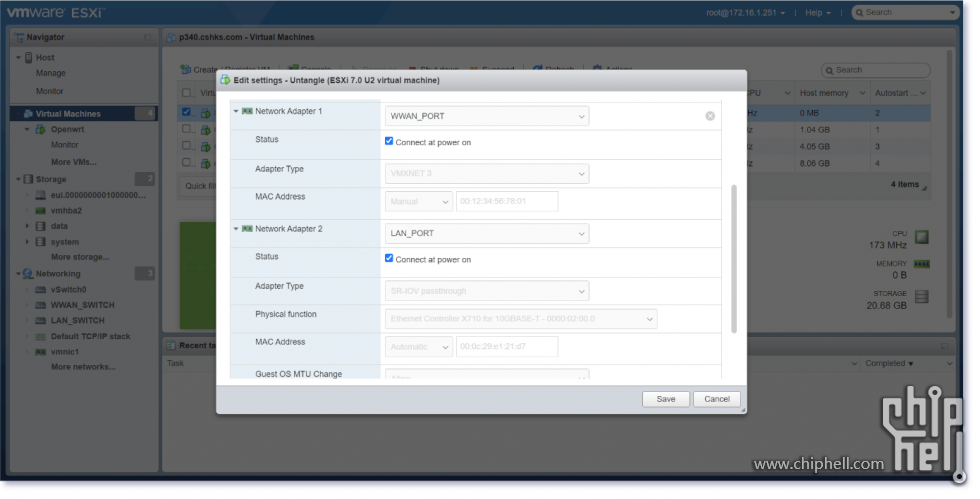Open More VMs... link
Screen dimensions: 980x499
(x=74, y=162)
